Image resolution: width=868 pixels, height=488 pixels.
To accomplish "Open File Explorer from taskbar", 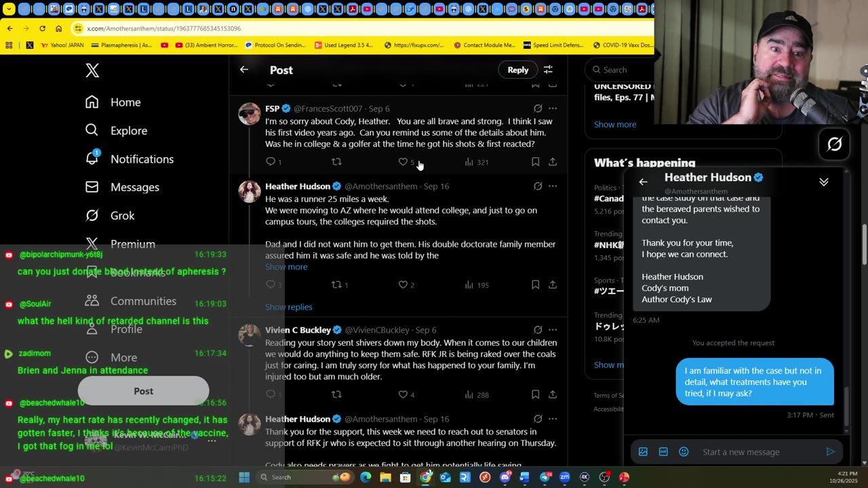I will pyautogui.click(x=385, y=477).
